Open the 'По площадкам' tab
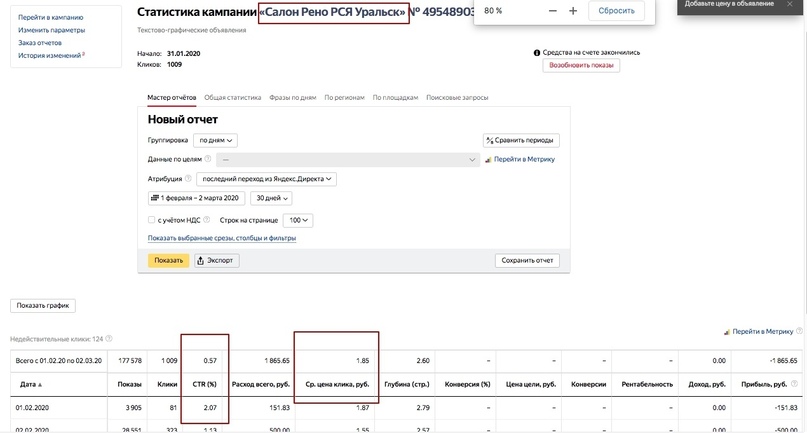Viewport: 807px width, 433px height. [x=395, y=97]
